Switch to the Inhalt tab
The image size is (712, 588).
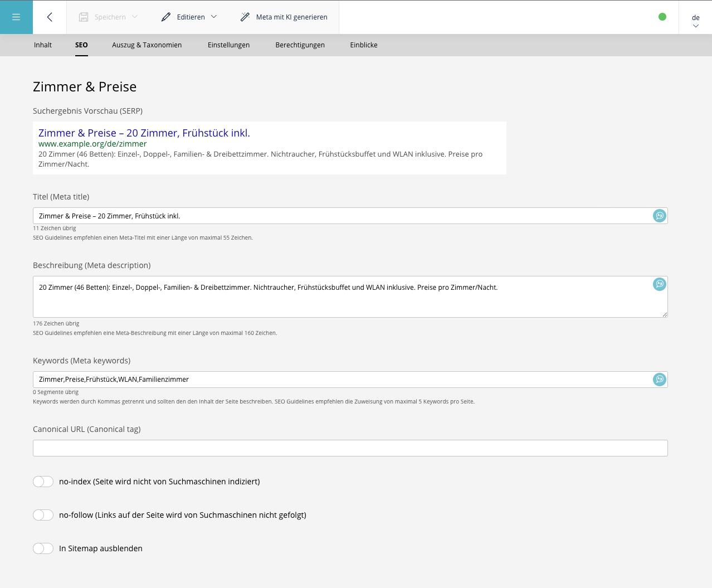point(43,45)
